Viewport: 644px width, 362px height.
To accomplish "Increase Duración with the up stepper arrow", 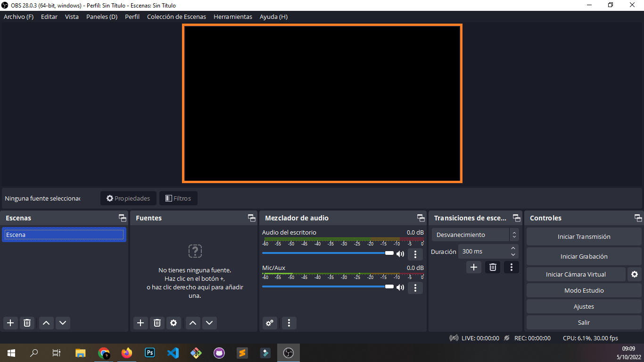I will [513, 248].
